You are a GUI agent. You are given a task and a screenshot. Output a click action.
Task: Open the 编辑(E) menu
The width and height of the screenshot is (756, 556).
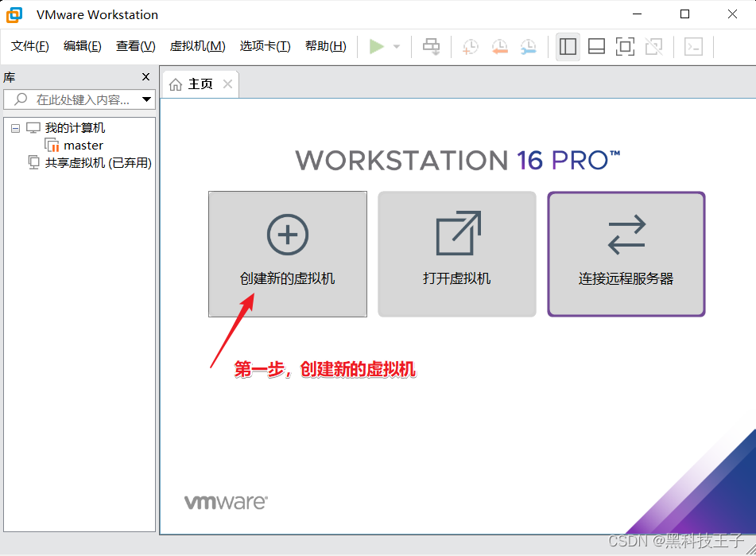(83, 46)
